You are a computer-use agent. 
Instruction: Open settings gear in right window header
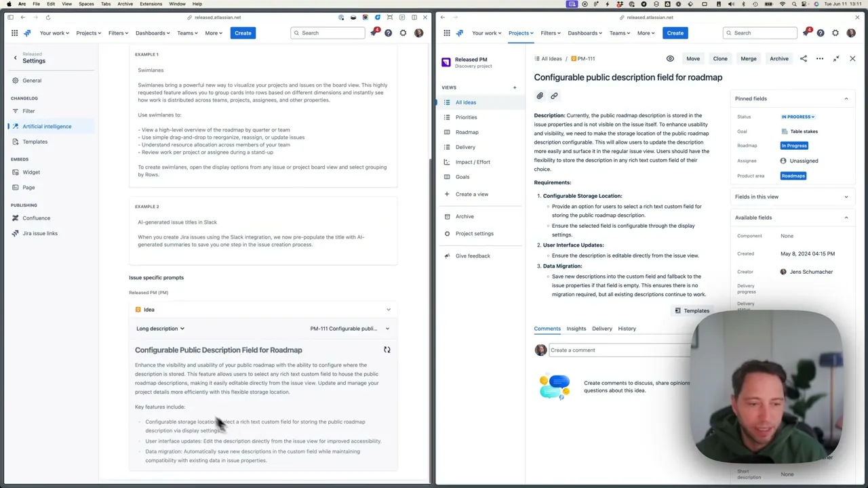[835, 33]
